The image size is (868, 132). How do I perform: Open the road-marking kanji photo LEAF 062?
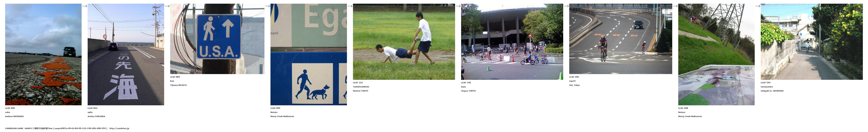pyautogui.click(x=126, y=54)
